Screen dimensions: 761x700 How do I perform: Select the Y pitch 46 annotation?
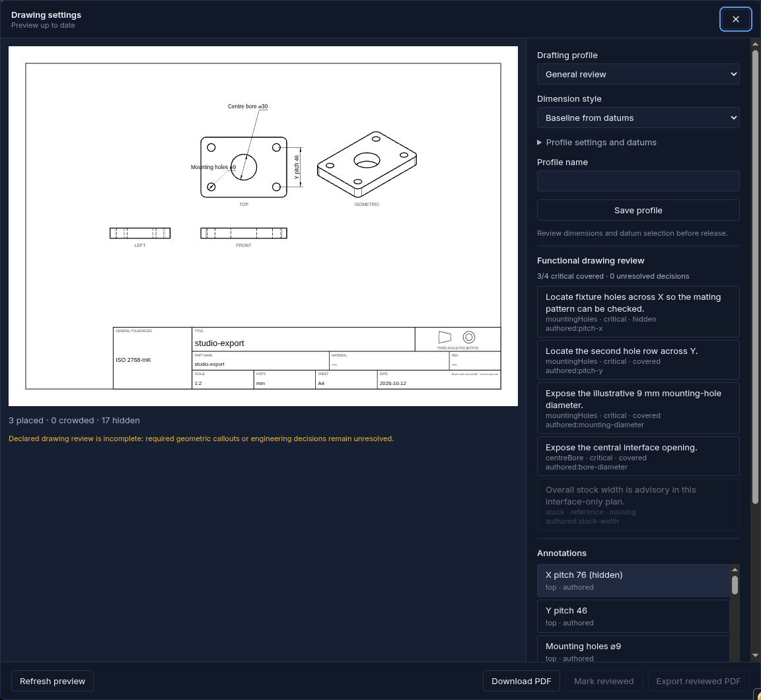pos(632,616)
